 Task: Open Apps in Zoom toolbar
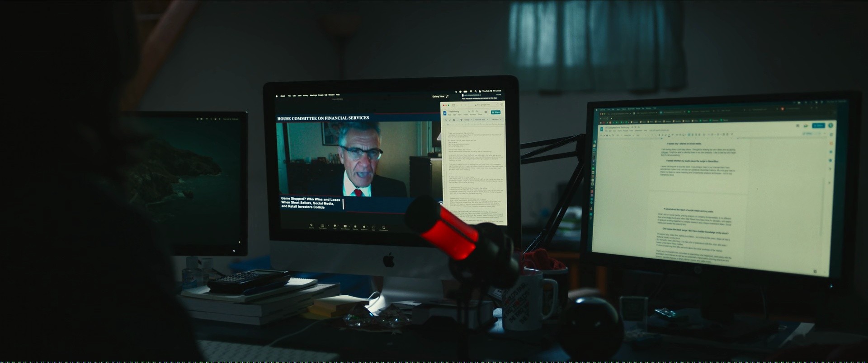coord(373,228)
